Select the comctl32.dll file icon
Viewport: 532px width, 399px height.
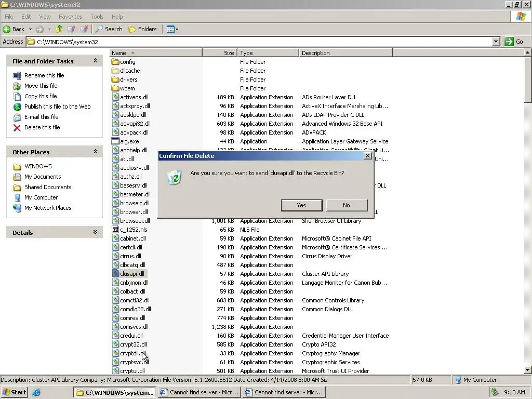pyautogui.click(x=115, y=300)
